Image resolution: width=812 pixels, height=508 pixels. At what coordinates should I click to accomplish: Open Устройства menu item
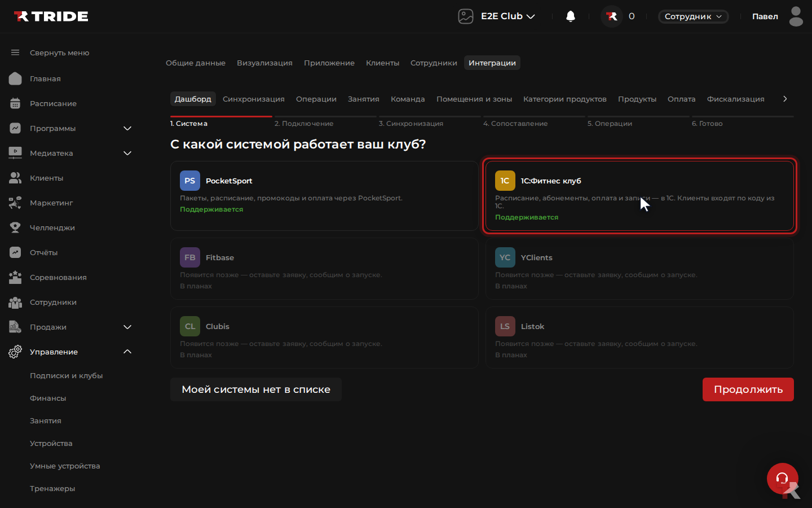point(51,443)
